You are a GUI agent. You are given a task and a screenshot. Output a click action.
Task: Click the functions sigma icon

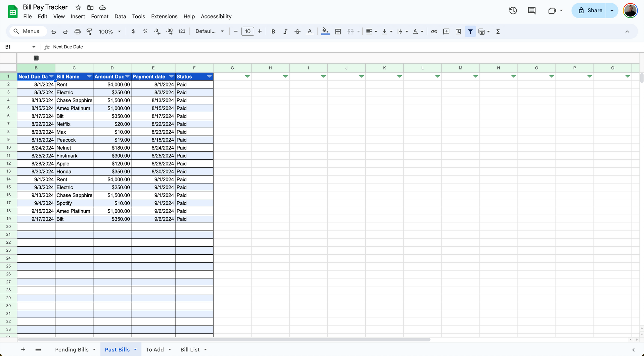pyautogui.click(x=498, y=31)
